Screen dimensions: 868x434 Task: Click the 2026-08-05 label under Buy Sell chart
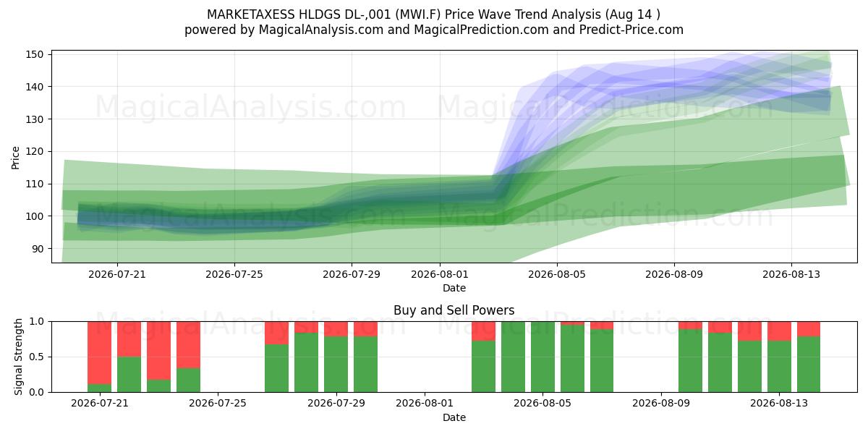pos(542,404)
